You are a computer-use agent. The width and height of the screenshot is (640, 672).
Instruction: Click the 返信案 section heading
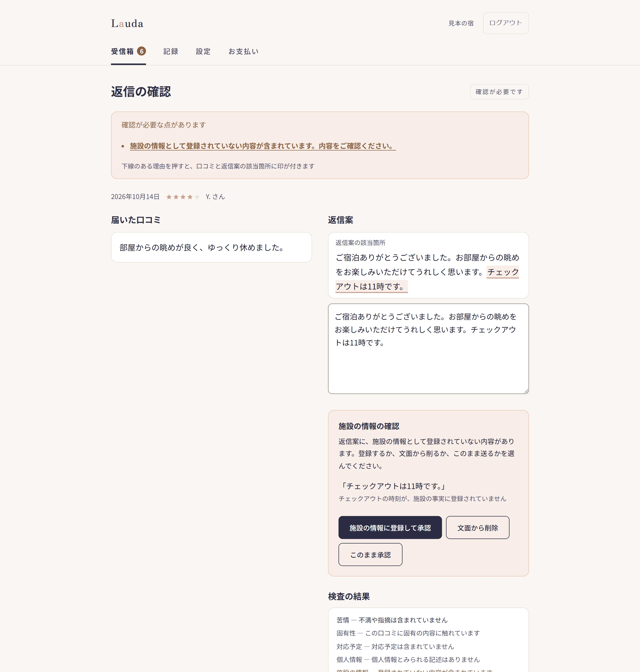click(x=340, y=220)
